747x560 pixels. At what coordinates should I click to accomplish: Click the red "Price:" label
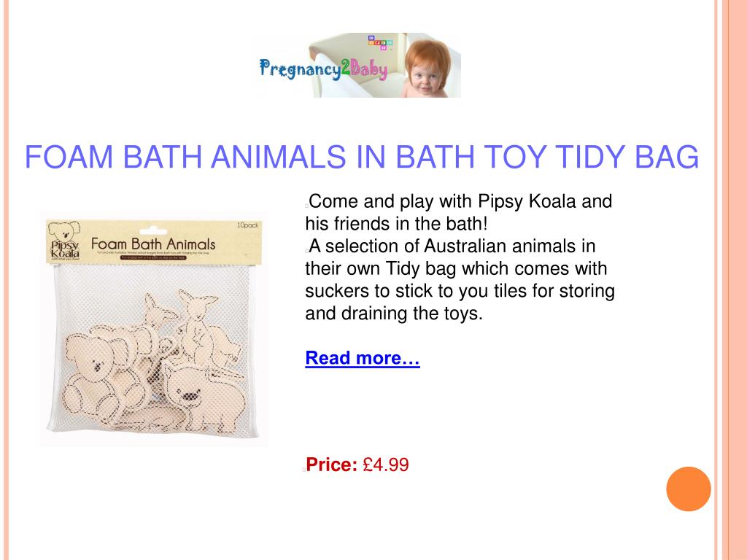pyautogui.click(x=332, y=464)
